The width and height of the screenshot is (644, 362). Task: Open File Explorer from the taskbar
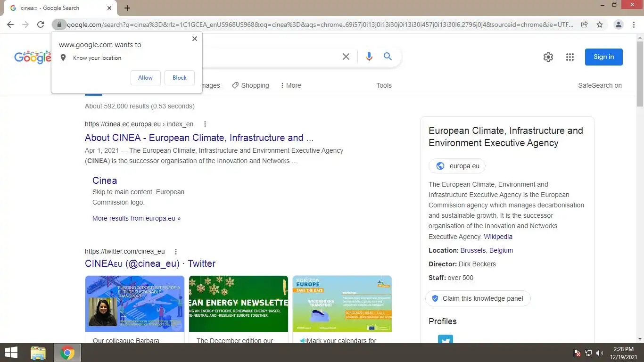click(x=38, y=353)
